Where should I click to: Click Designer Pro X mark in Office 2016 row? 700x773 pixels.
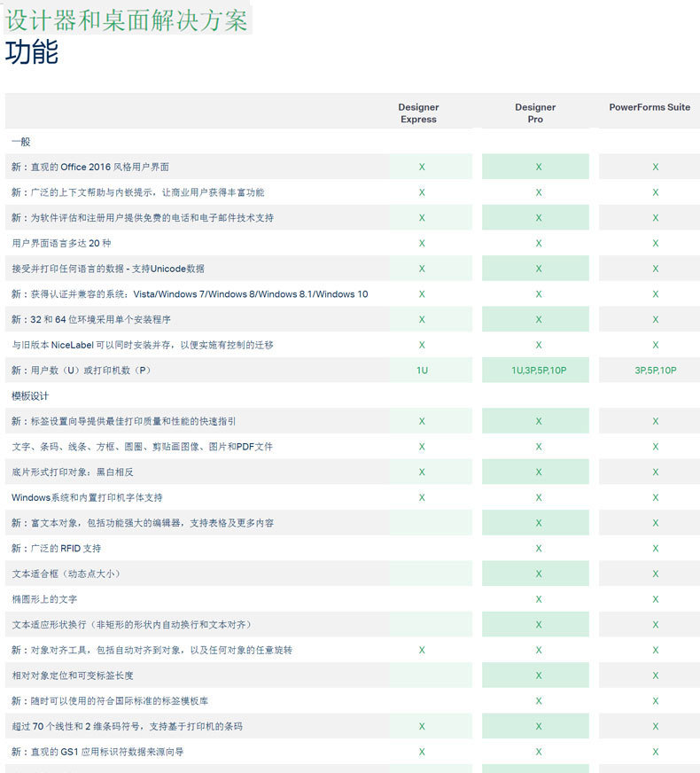point(539,168)
